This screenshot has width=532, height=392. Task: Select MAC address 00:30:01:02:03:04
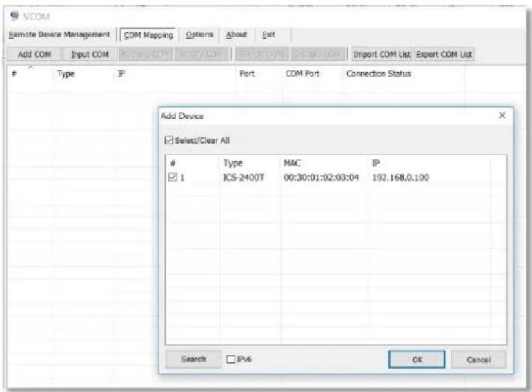321,177
